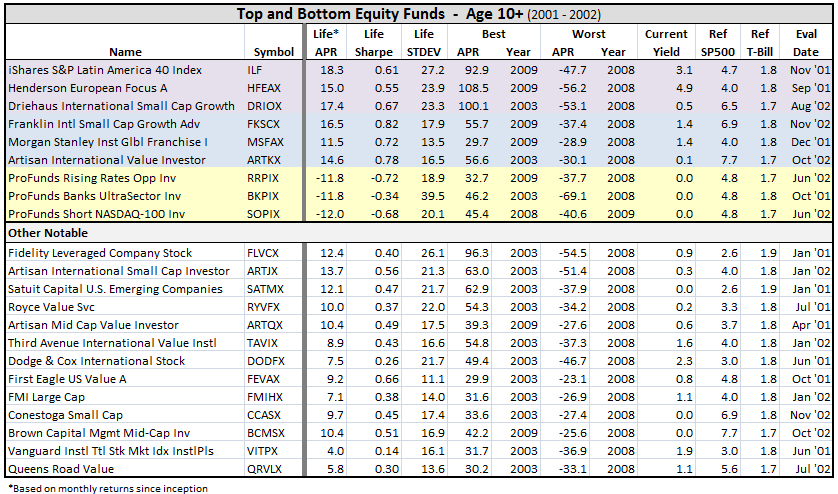Click the Current Yield column header
This screenshot has height=494, width=838.
[x=665, y=43]
